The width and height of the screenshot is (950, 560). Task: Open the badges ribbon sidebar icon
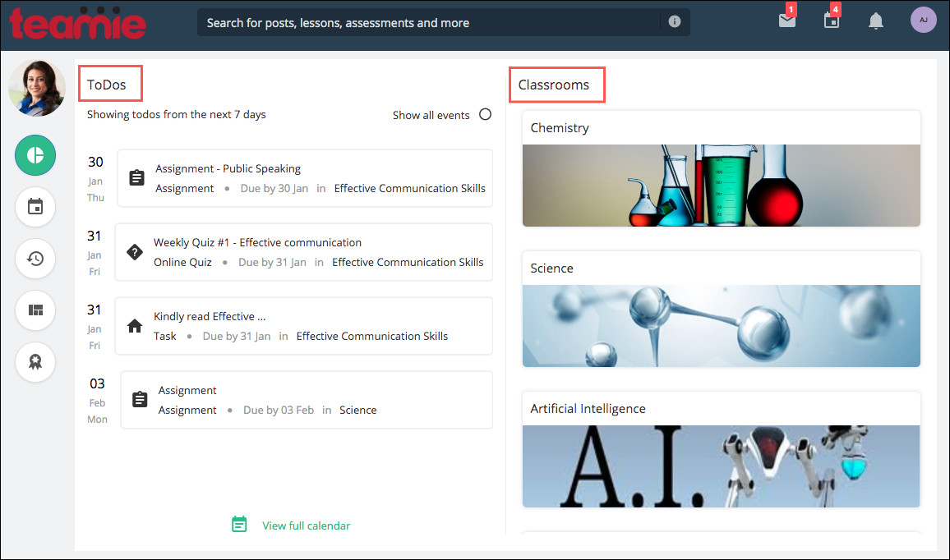click(35, 362)
